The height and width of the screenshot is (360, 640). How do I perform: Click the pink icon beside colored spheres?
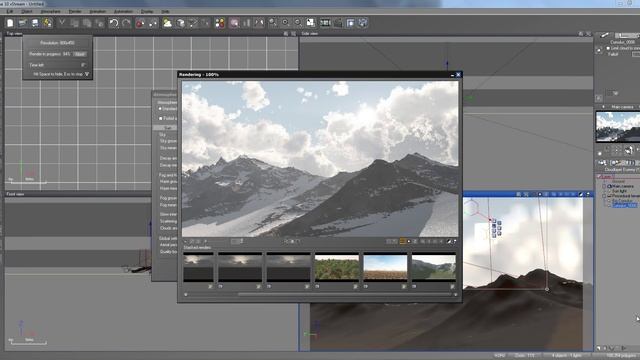pyautogui.click(x=234, y=23)
